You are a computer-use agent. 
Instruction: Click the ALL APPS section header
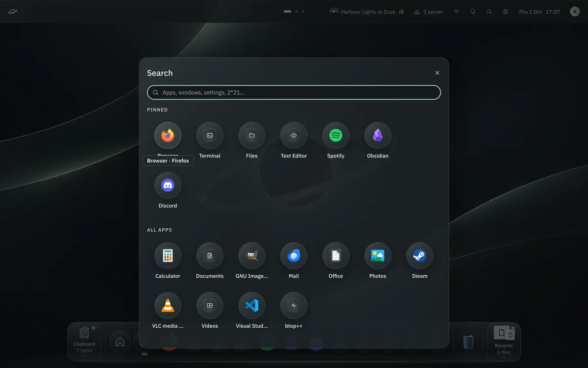point(159,230)
